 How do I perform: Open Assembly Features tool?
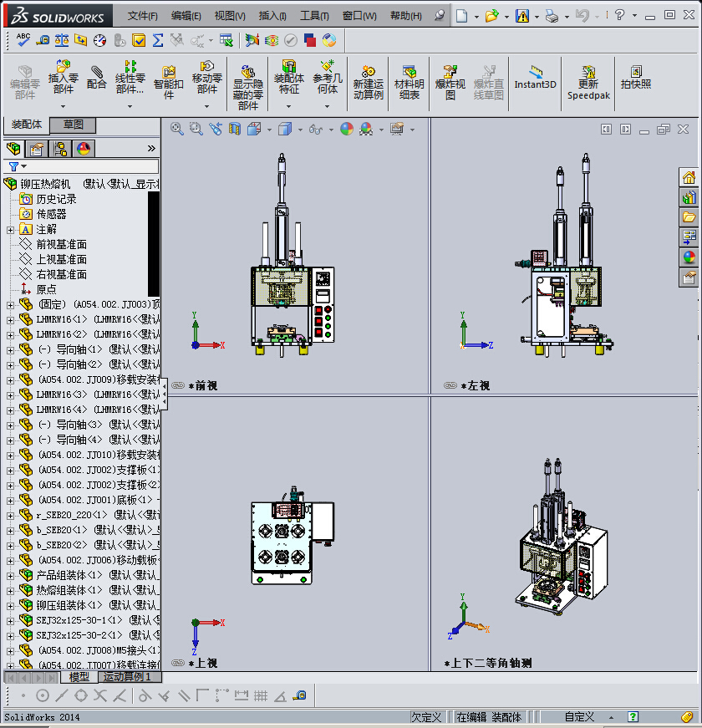pos(289,77)
